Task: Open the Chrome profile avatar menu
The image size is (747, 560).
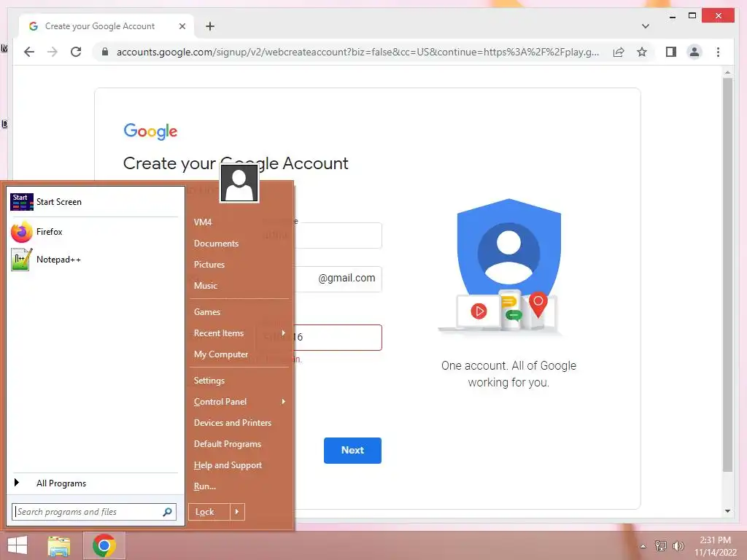Action: click(694, 52)
